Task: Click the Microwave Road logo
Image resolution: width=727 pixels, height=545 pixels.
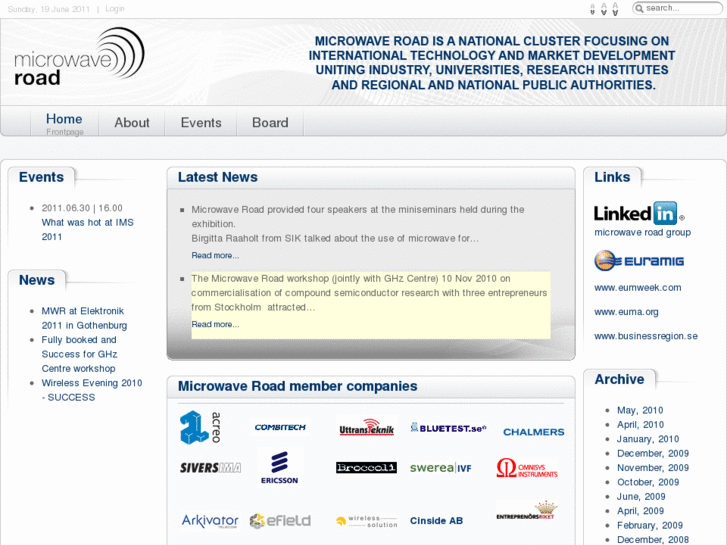Action: click(78, 57)
